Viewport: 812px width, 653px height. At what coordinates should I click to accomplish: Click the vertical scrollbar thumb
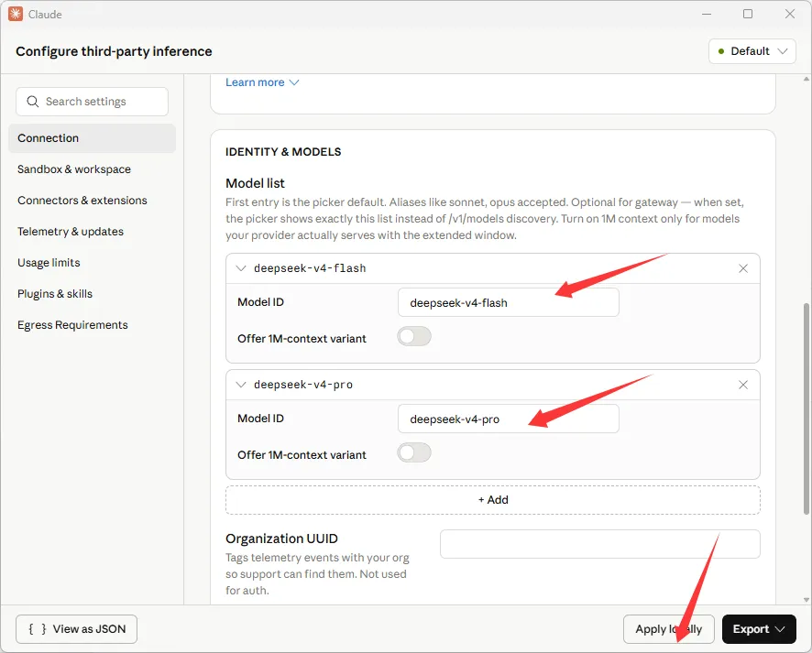[806, 408]
